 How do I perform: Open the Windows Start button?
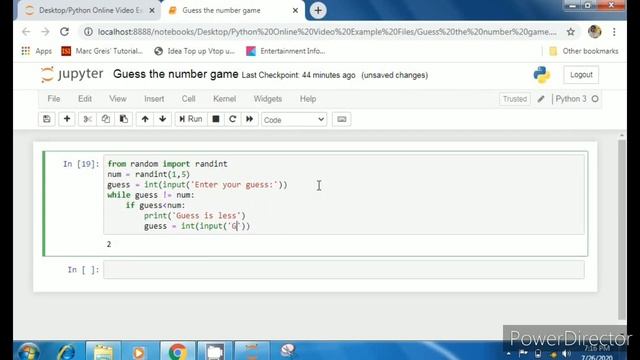(29, 352)
